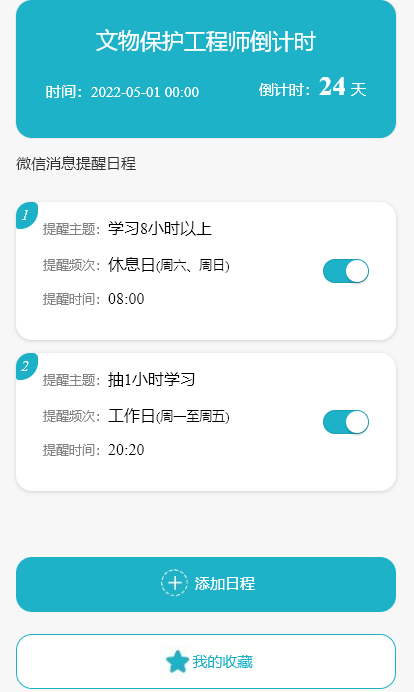Viewport: 414px width, 692px height.
Task: Click the dashed plus circle icon
Action: (x=174, y=583)
